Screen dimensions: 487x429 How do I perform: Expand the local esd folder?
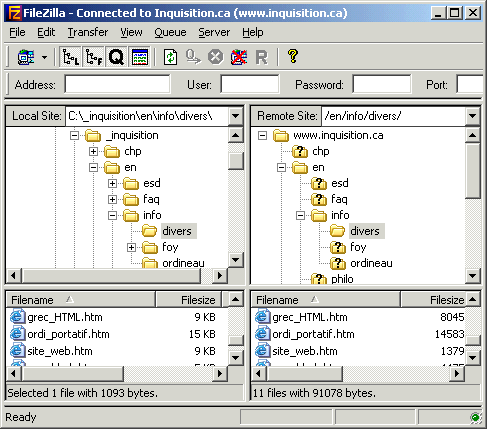point(112,183)
